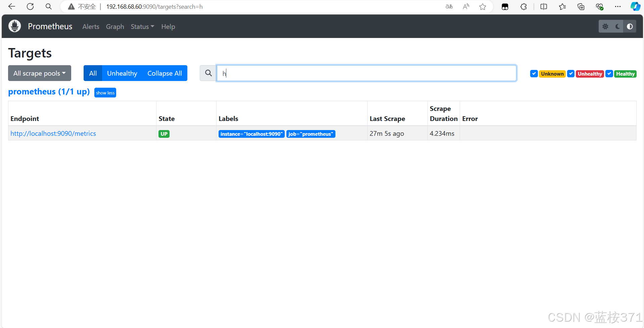Image resolution: width=644 pixels, height=328 pixels.
Task: Click the yellow Unknown badge label
Action: click(x=552, y=74)
